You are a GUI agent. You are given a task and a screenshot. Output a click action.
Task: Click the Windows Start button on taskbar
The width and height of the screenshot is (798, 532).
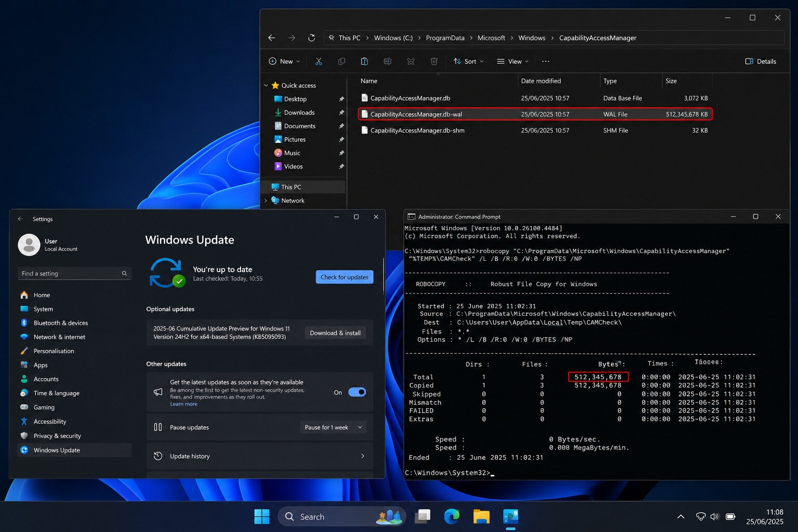[x=262, y=516]
